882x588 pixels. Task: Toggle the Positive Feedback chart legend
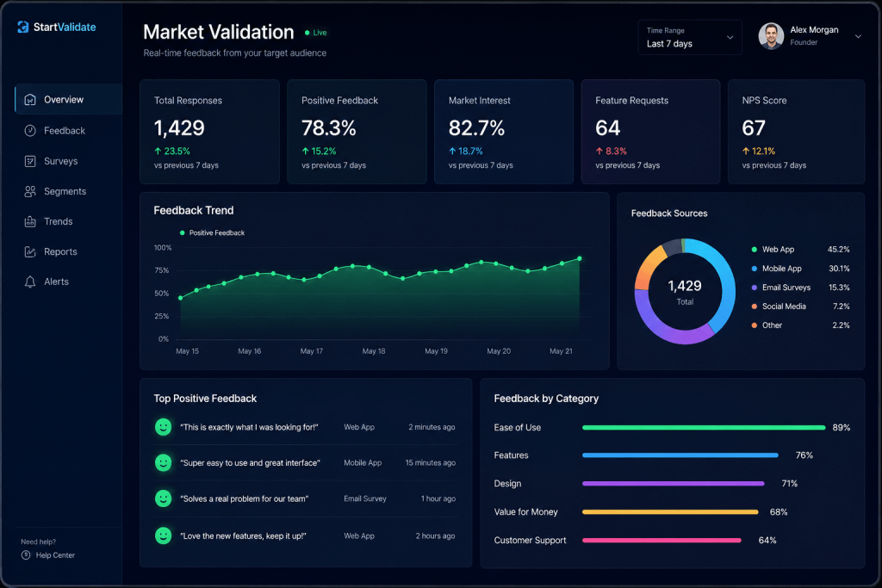tap(213, 232)
